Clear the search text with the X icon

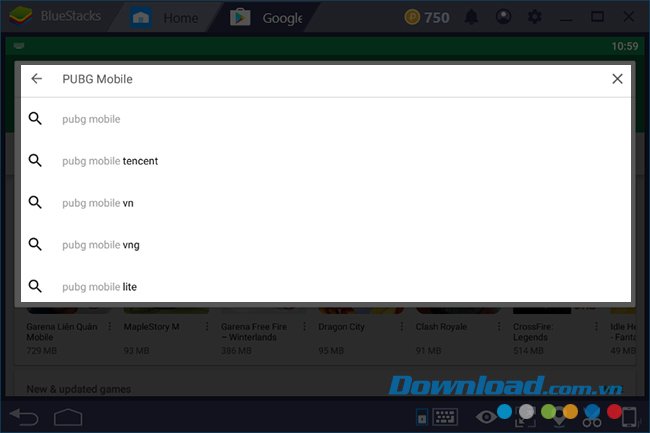click(617, 79)
